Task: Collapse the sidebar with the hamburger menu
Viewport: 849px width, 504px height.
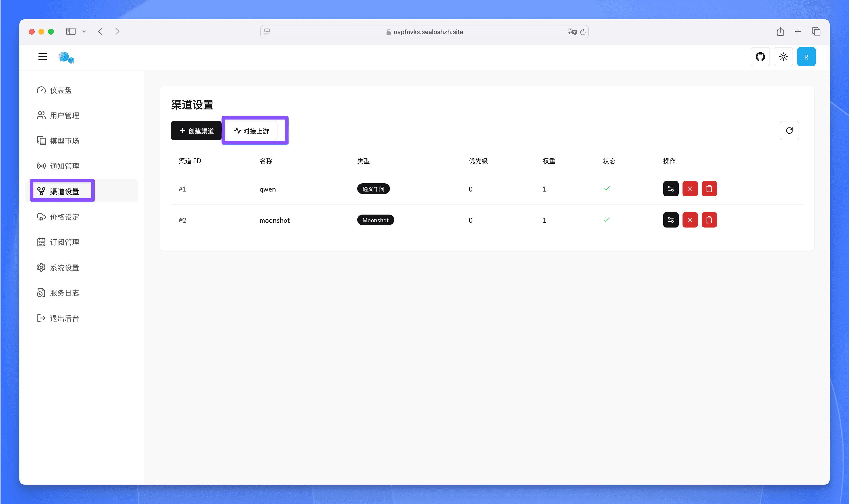Action: click(43, 56)
